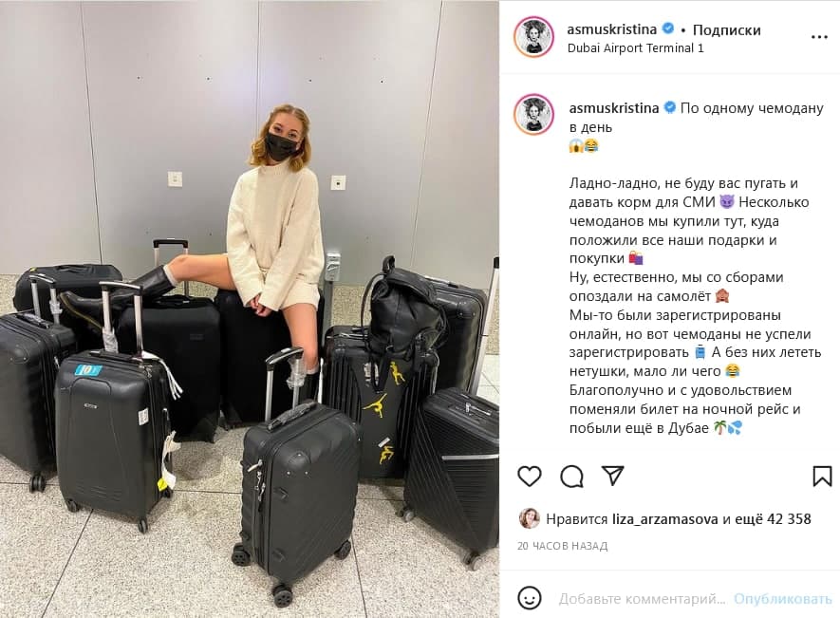Open the '20 часов назад' timestamp
This screenshot has width=840, height=618.
[563, 546]
